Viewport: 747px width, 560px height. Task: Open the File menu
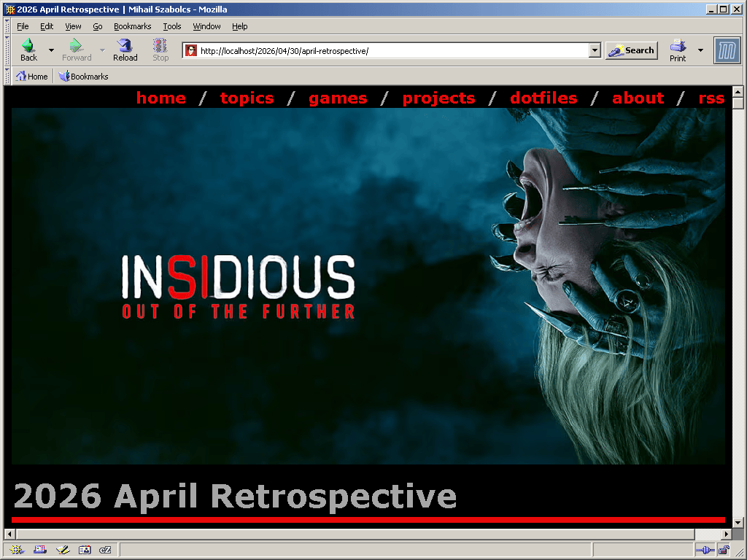pyautogui.click(x=23, y=26)
